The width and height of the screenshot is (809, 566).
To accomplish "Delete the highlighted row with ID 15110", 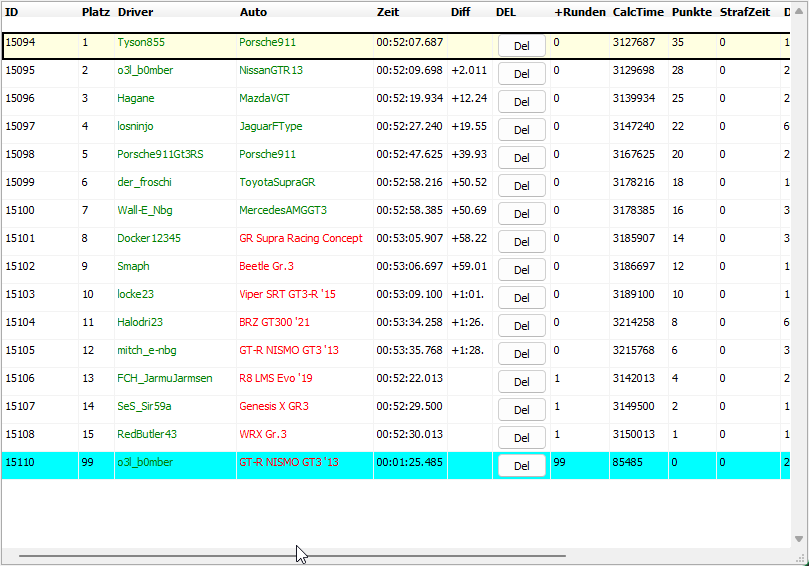I will [x=521, y=465].
